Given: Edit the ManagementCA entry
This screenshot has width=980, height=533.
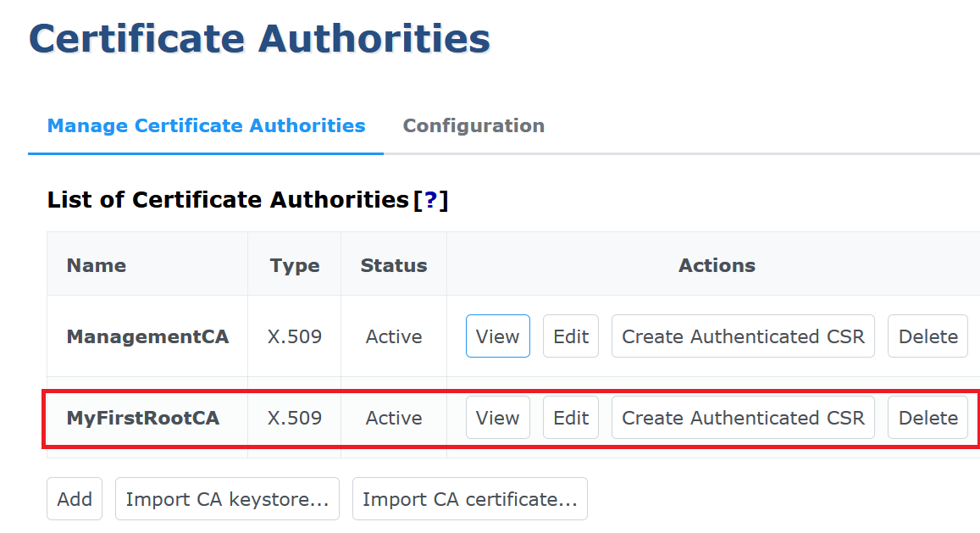Looking at the screenshot, I should [x=571, y=336].
